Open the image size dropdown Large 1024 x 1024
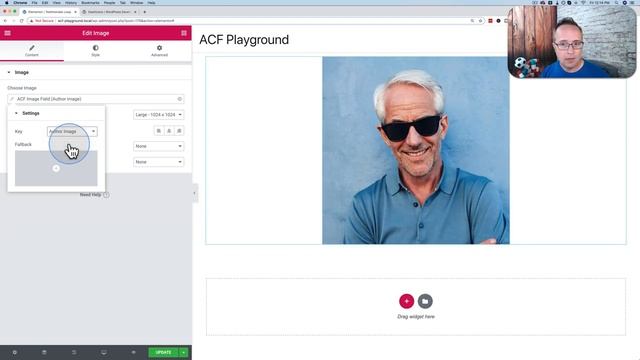The image size is (640, 360). [x=158, y=115]
